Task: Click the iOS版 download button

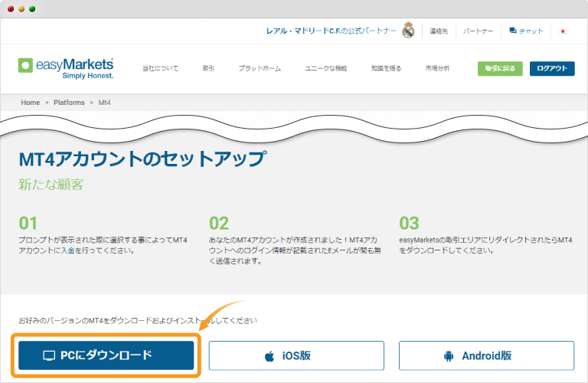Action: tap(296, 355)
